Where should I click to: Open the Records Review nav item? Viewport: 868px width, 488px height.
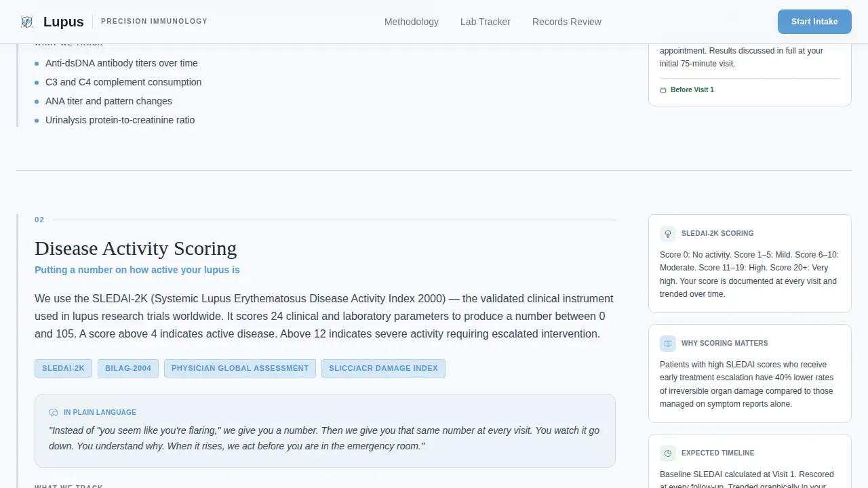(x=567, y=22)
